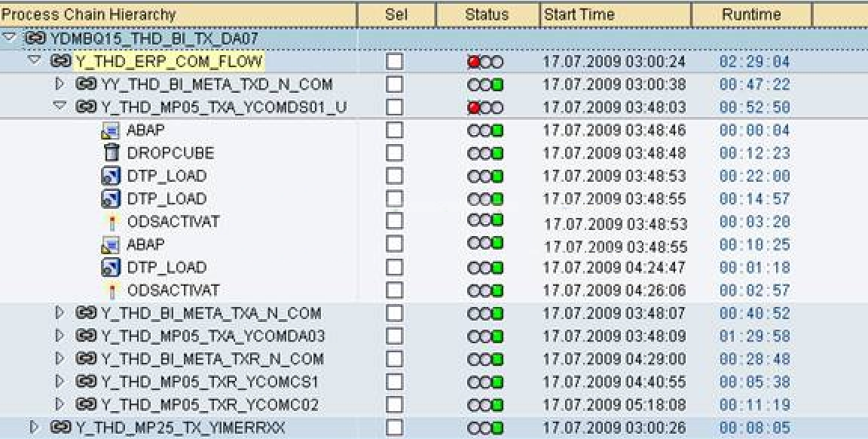Click the chain icon of Y_THD_BI_META_TXR_N_COM

(x=86, y=358)
